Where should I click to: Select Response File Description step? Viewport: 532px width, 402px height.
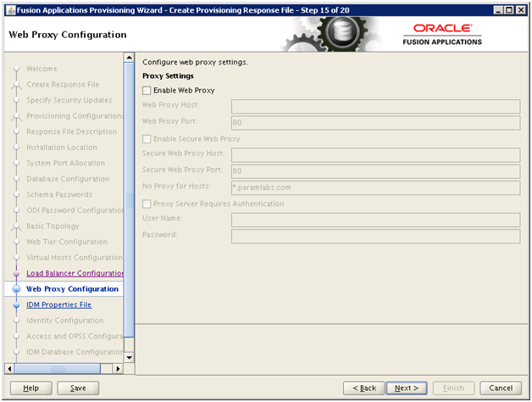coord(72,131)
